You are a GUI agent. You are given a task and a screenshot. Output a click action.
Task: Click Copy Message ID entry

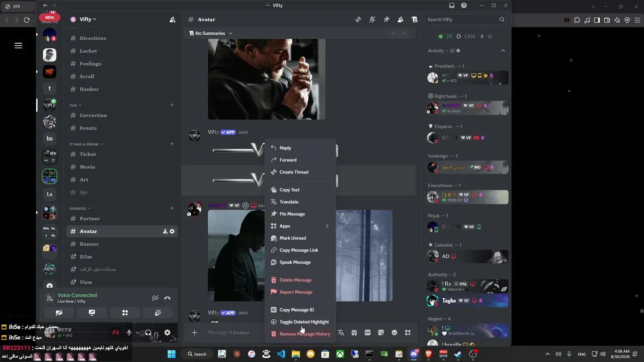tap(300, 310)
